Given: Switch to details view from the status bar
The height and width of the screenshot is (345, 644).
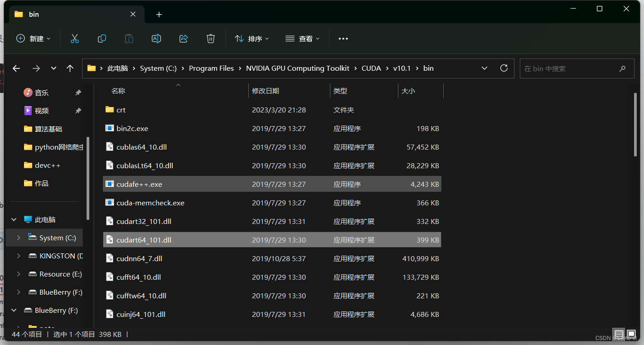Looking at the screenshot, I should click(619, 334).
